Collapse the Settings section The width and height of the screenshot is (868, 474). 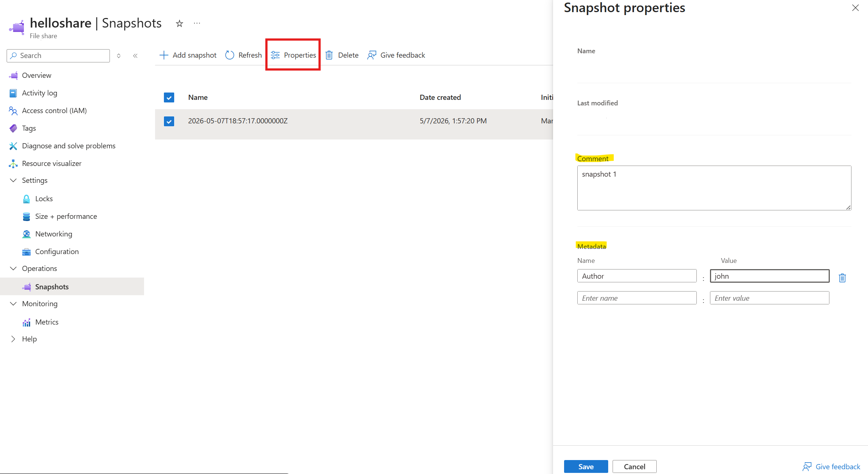pos(13,180)
